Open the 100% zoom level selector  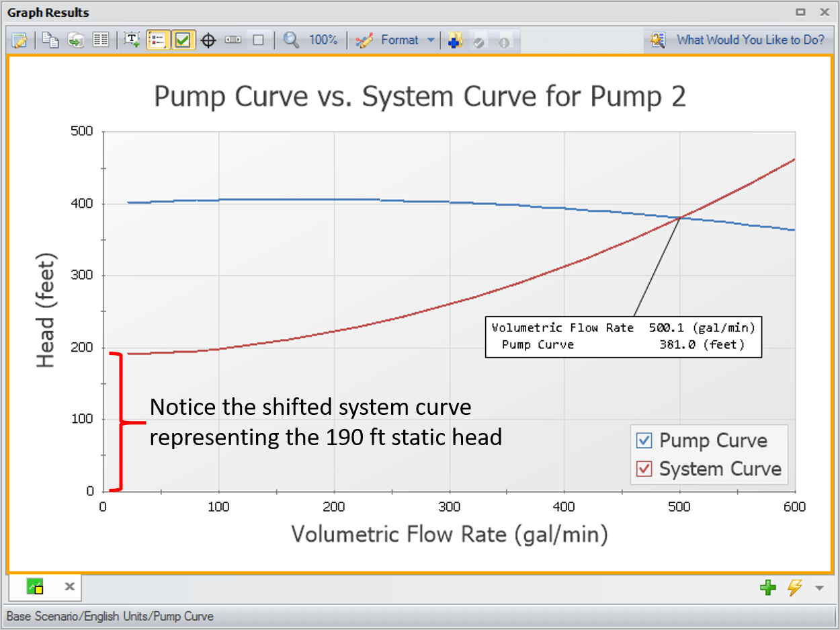(x=323, y=40)
